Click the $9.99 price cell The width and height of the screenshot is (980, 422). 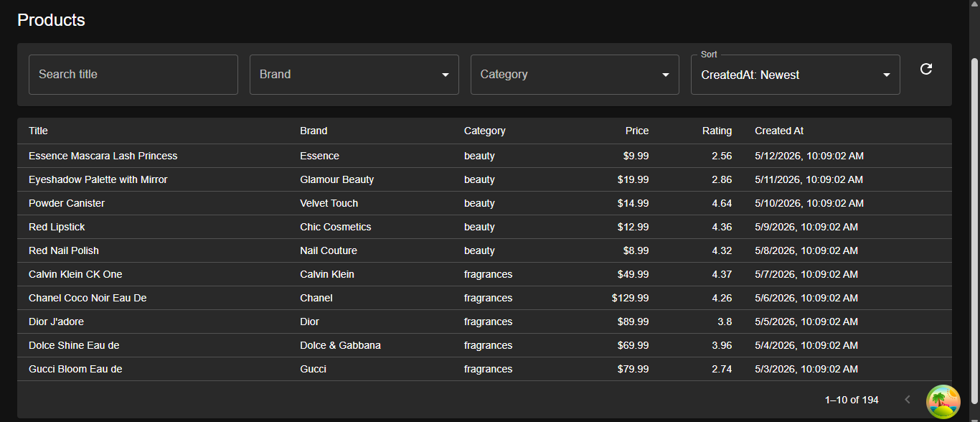(636, 156)
